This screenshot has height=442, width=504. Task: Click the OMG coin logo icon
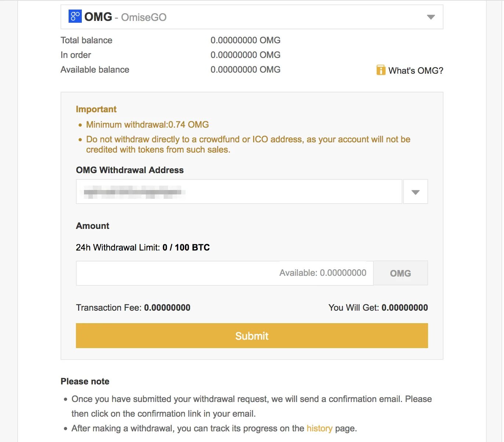[75, 16]
